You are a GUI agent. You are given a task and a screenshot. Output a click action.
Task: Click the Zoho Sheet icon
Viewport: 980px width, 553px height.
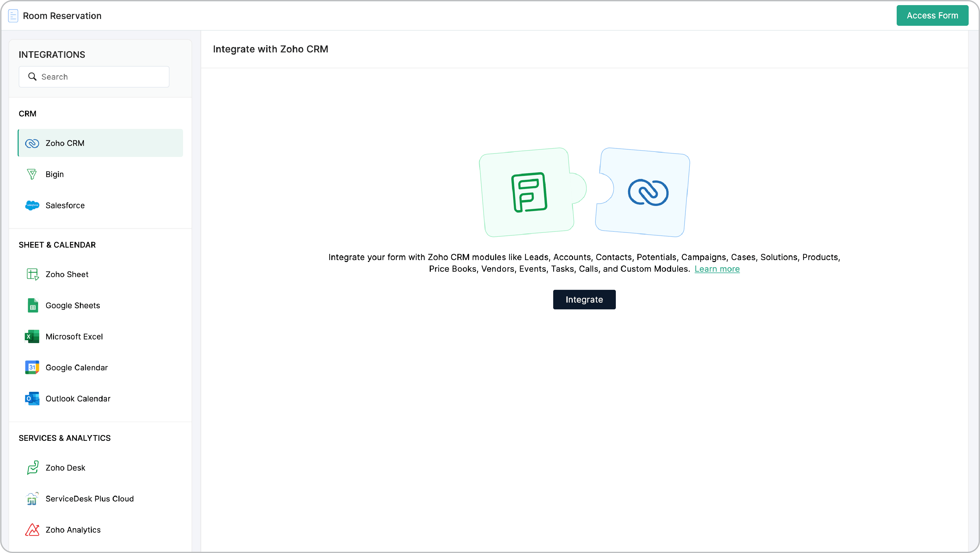click(x=32, y=274)
